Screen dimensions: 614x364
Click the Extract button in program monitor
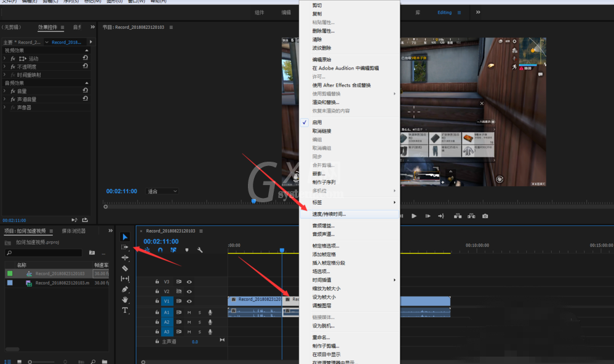click(471, 216)
